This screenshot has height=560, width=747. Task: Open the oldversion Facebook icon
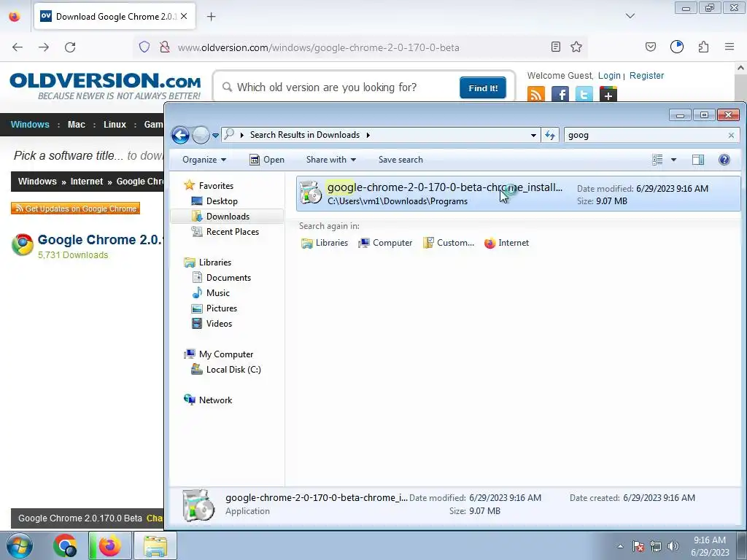(560, 94)
